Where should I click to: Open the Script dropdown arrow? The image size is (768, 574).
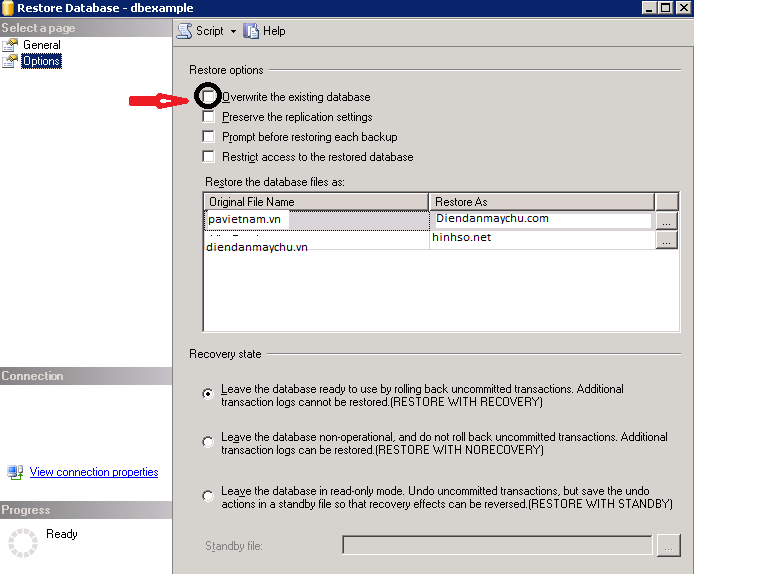click(233, 31)
